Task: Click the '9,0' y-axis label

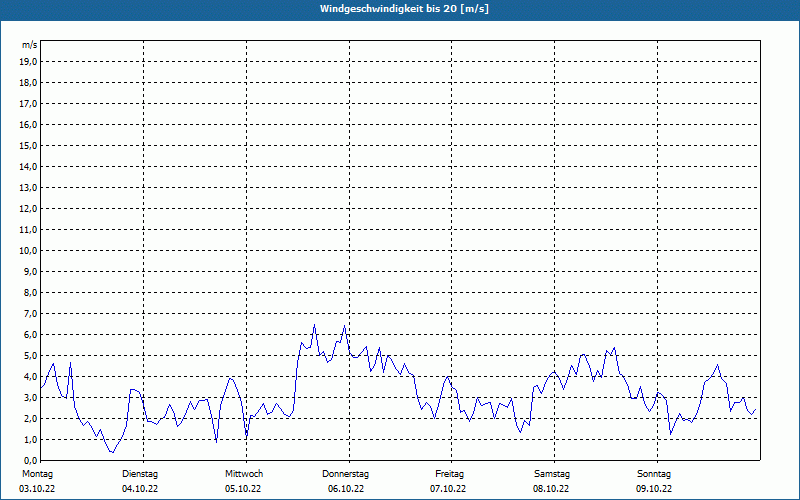Action: (30, 271)
